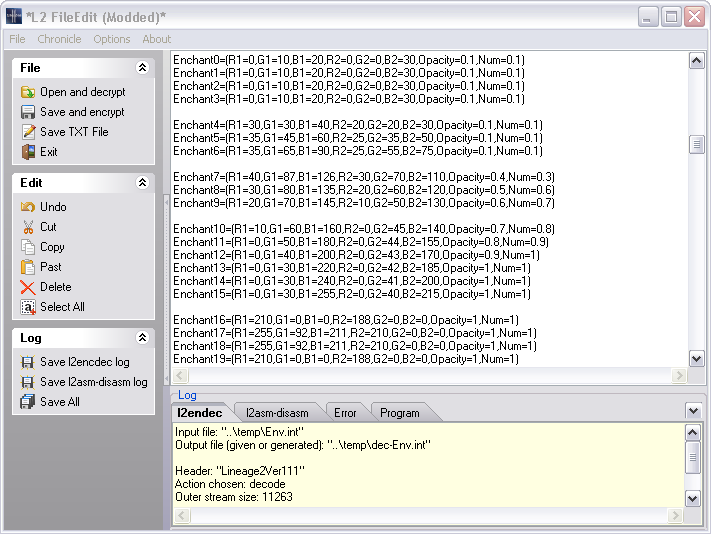
Task: Click the Save and encrypt disk icon
Action: pos(28,112)
